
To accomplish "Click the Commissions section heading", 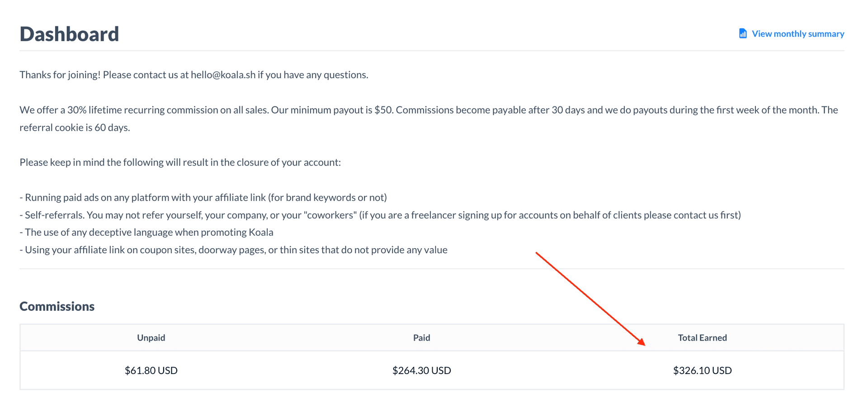I will [x=57, y=306].
